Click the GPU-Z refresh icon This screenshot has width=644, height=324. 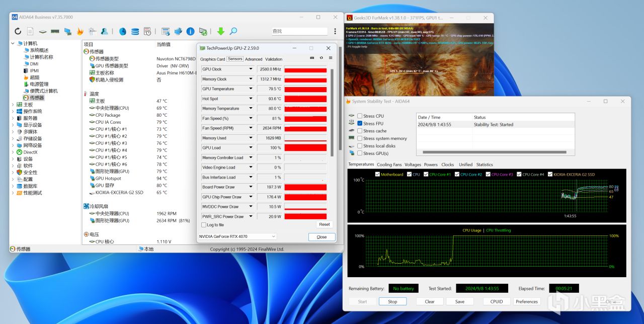[321, 58]
